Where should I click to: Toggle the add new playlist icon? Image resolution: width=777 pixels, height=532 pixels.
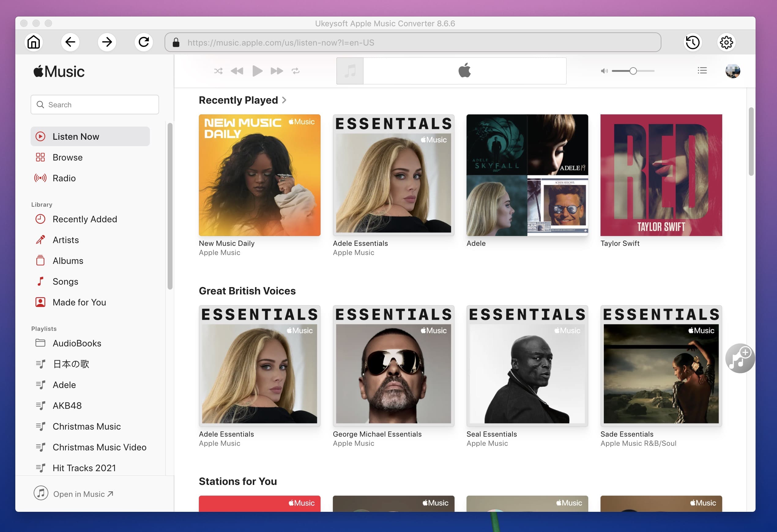click(738, 358)
